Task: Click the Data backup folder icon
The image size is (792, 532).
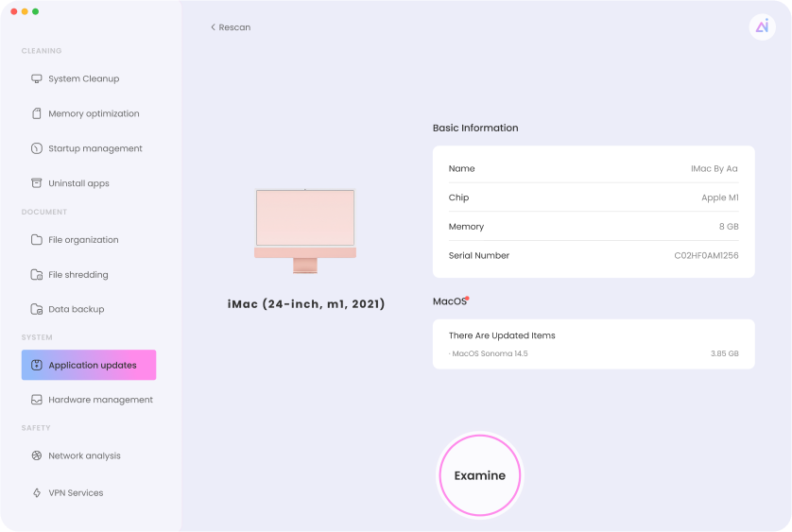Action: 36,309
